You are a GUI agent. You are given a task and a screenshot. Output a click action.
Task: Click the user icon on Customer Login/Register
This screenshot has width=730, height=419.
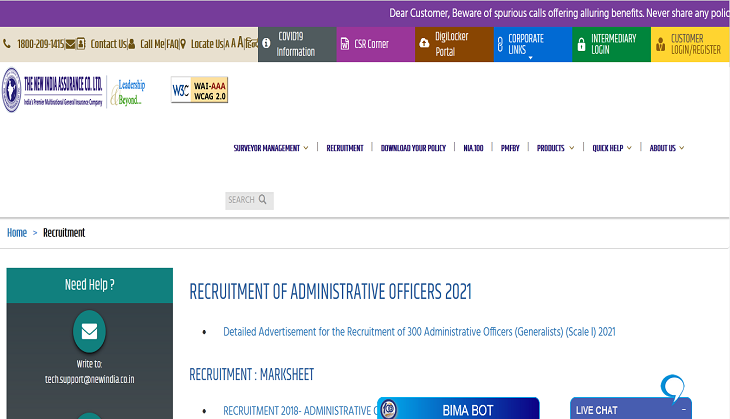click(x=660, y=44)
